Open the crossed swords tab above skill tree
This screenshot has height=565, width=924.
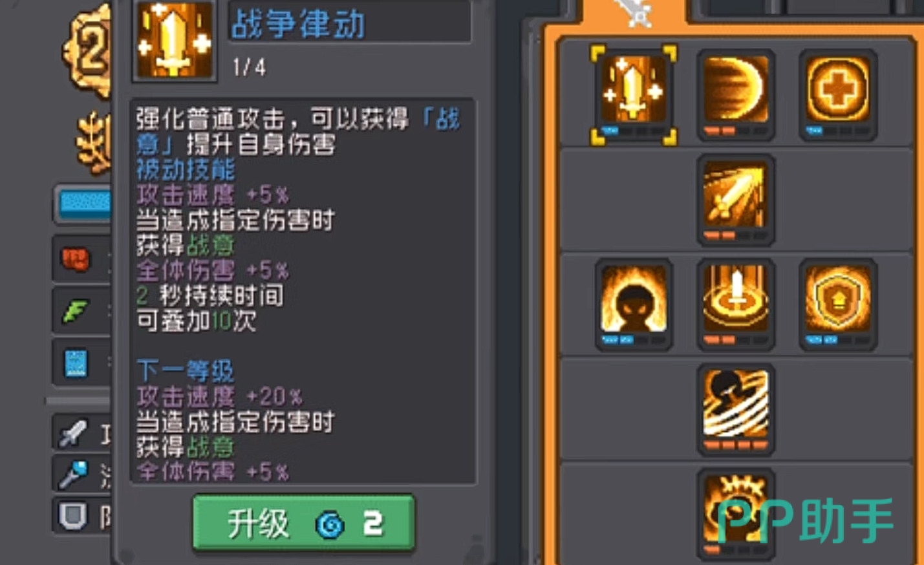634,13
